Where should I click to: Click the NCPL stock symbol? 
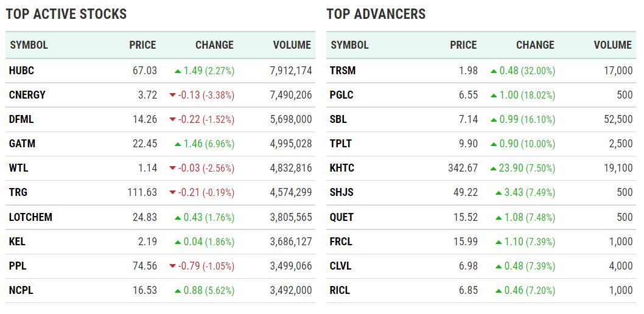[x=21, y=290]
